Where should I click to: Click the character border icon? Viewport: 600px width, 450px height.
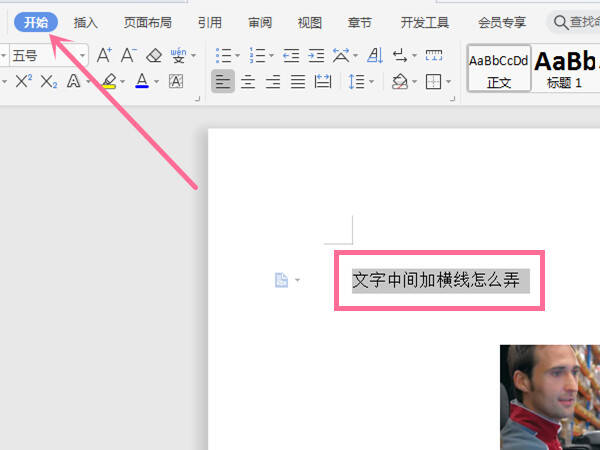tap(176, 82)
